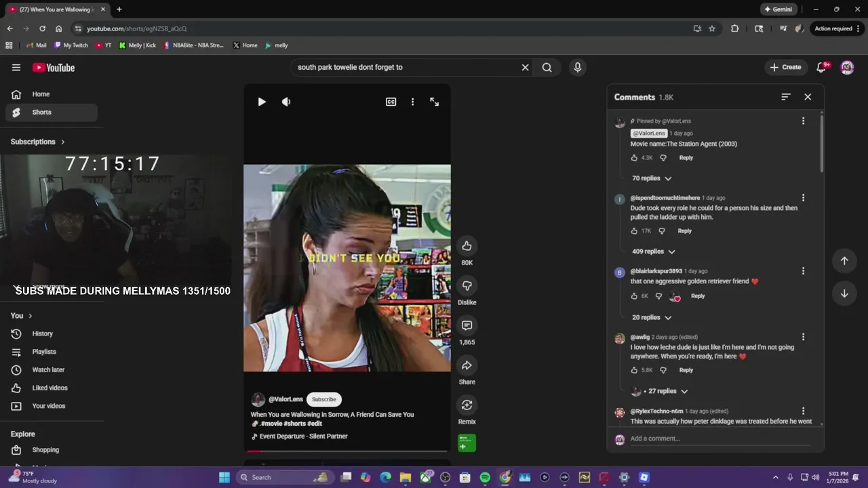868x488 pixels.
Task: Click the Add a comment field
Action: coord(719,439)
